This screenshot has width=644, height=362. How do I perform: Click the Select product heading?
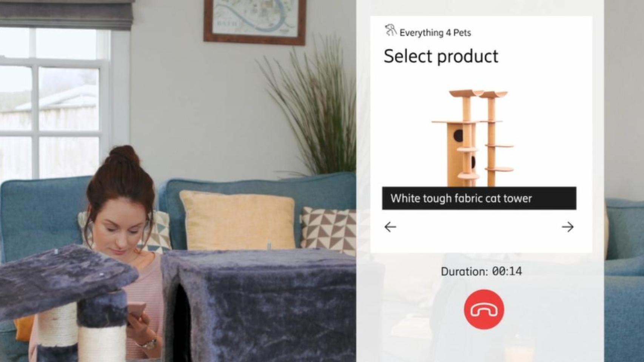pyautogui.click(x=441, y=56)
